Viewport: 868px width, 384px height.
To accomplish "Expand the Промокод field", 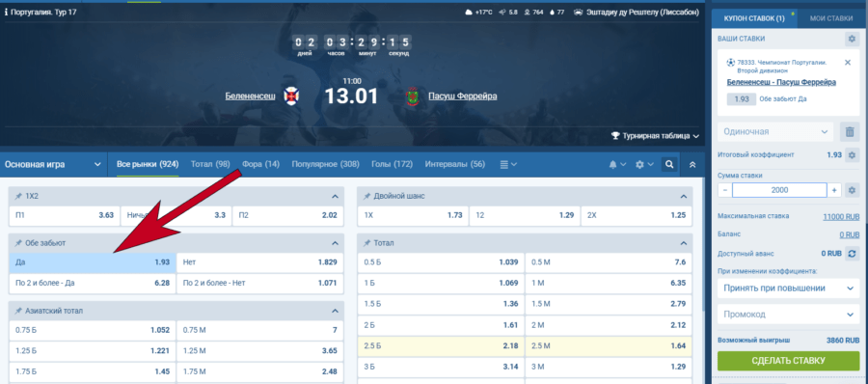I will pyautogui.click(x=788, y=315).
